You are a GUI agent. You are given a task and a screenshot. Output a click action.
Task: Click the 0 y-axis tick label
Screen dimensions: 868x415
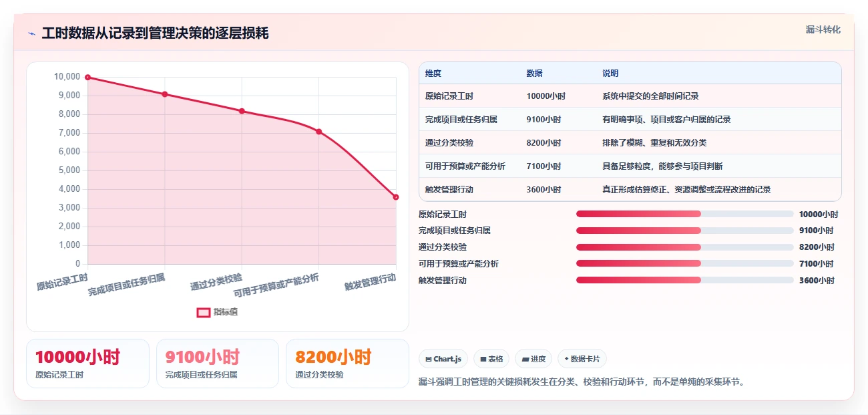(77, 264)
